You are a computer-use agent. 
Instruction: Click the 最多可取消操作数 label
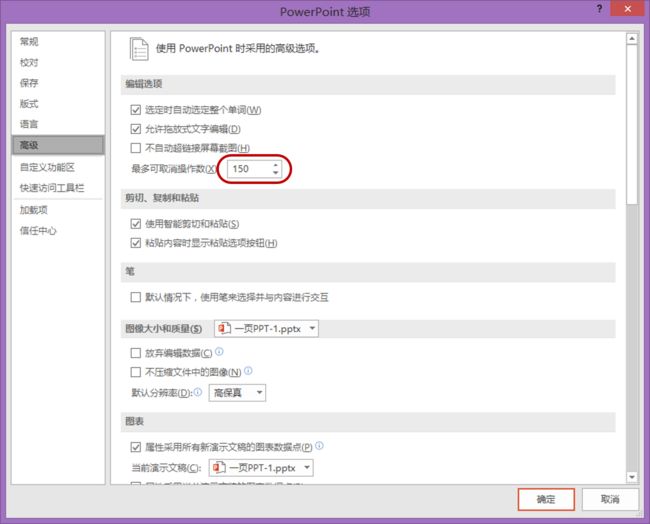coord(174,169)
